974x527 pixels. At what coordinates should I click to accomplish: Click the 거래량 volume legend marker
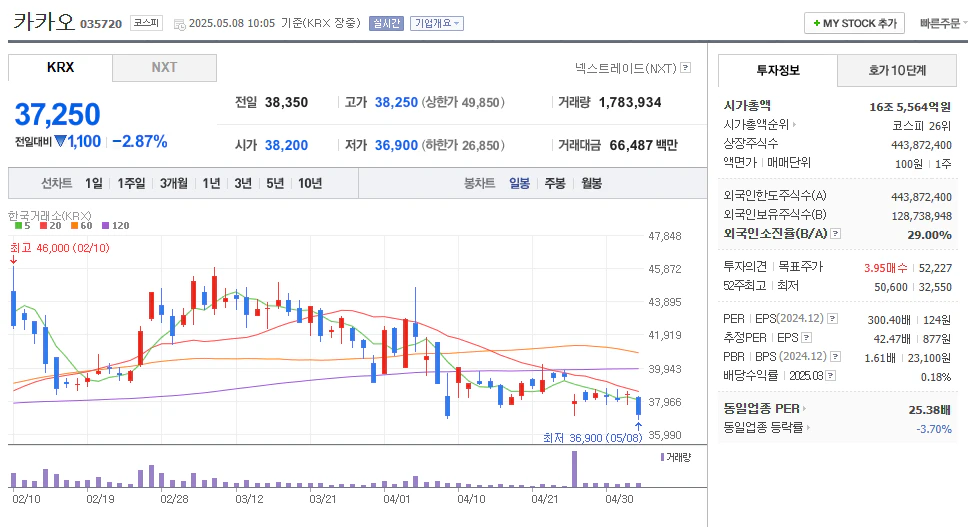663,457
